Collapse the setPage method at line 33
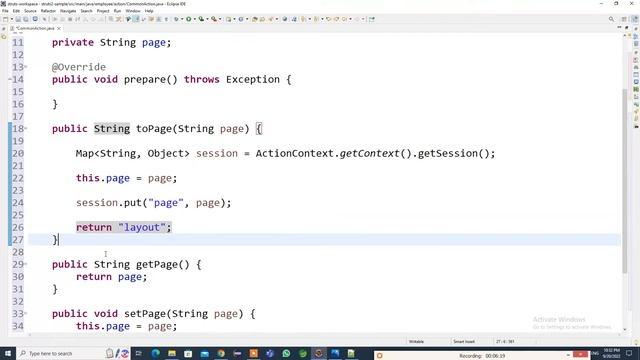Viewport: 640px width, 360px height. 26,313
